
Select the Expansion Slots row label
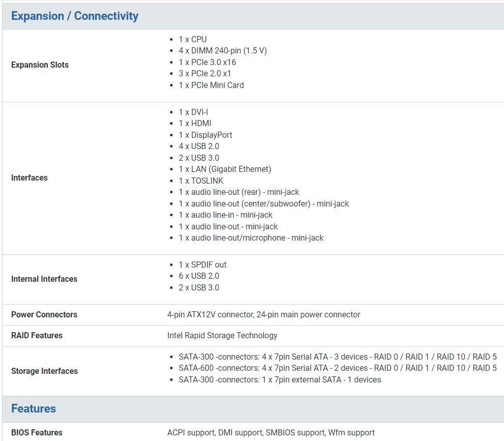pyautogui.click(x=40, y=65)
